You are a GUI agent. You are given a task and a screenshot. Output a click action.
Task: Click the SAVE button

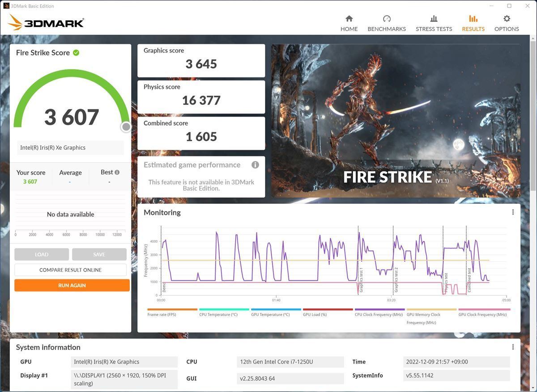click(x=99, y=254)
